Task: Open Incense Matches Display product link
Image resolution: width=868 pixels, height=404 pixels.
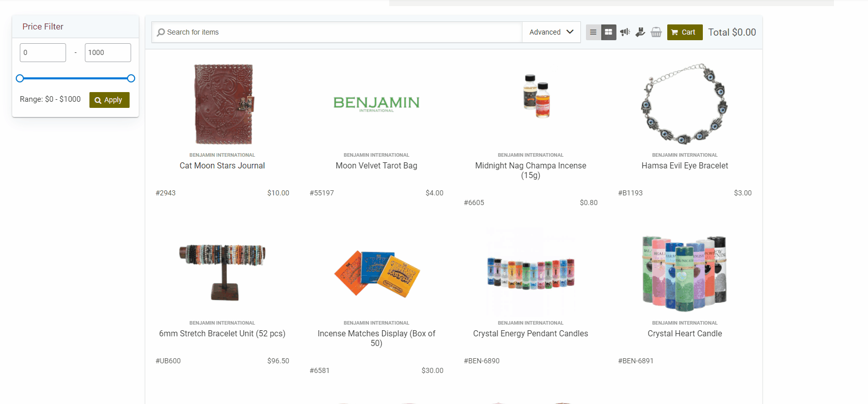Action: pyautogui.click(x=377, y=338)
